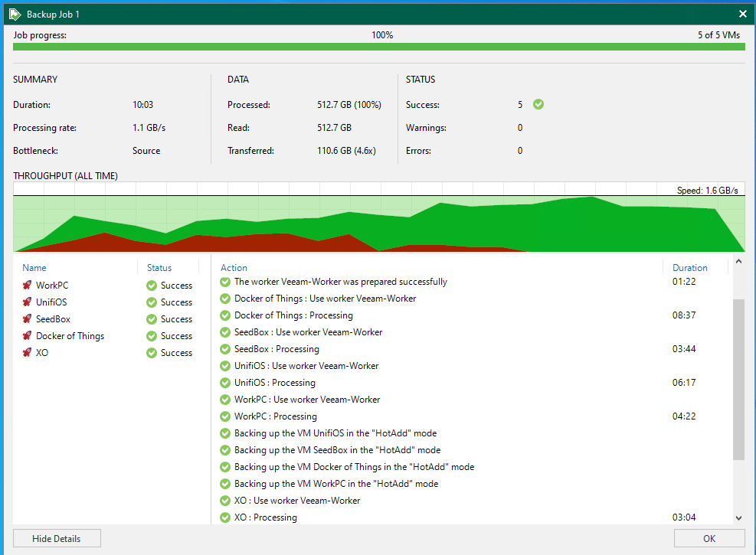Viewport: 756px width, 555px height.
Task: Click the green job progress bar
Action: [378, 47]
